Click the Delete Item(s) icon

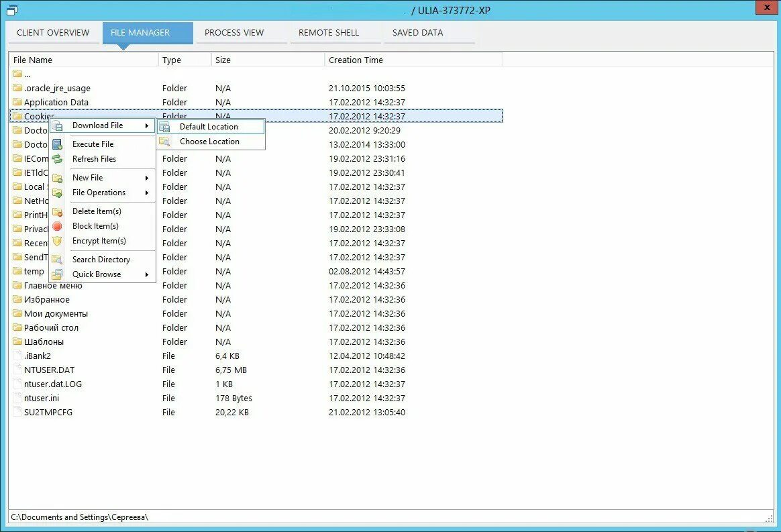coord(57,212)
